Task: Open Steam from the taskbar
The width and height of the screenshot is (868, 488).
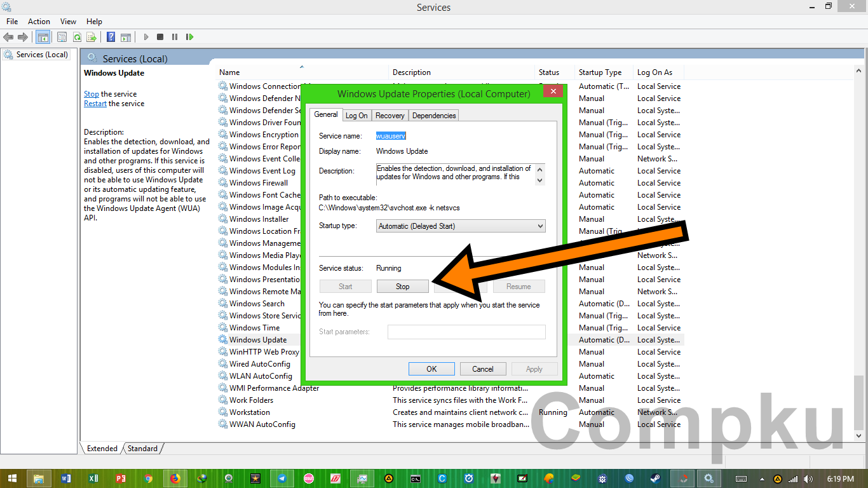Action: [654, 478]
